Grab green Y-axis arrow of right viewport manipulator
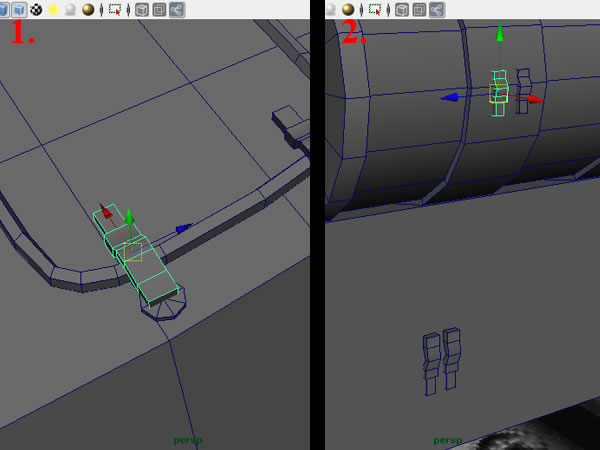The image size is (600, 450). [499, 32]
